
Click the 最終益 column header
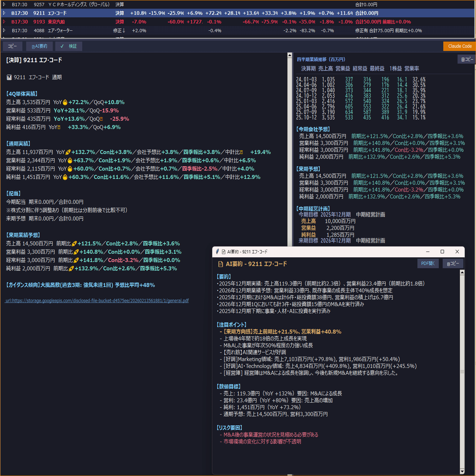pyautogui.click(x=377, y=68)
